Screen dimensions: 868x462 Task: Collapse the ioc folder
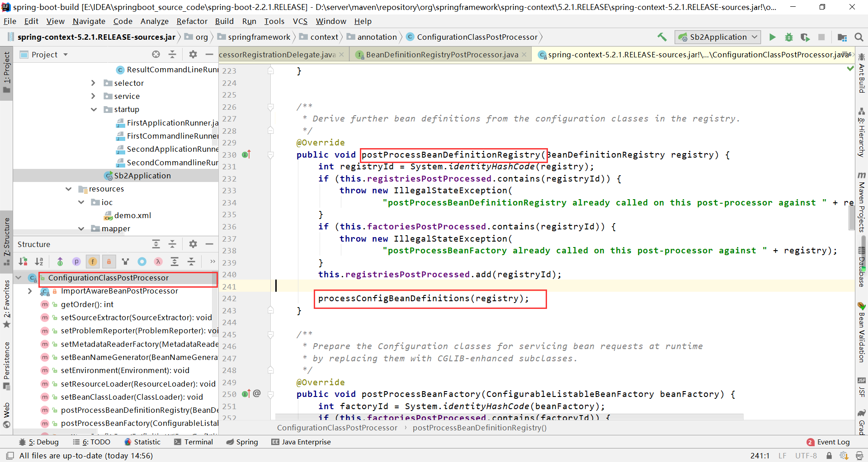point(81,202)
